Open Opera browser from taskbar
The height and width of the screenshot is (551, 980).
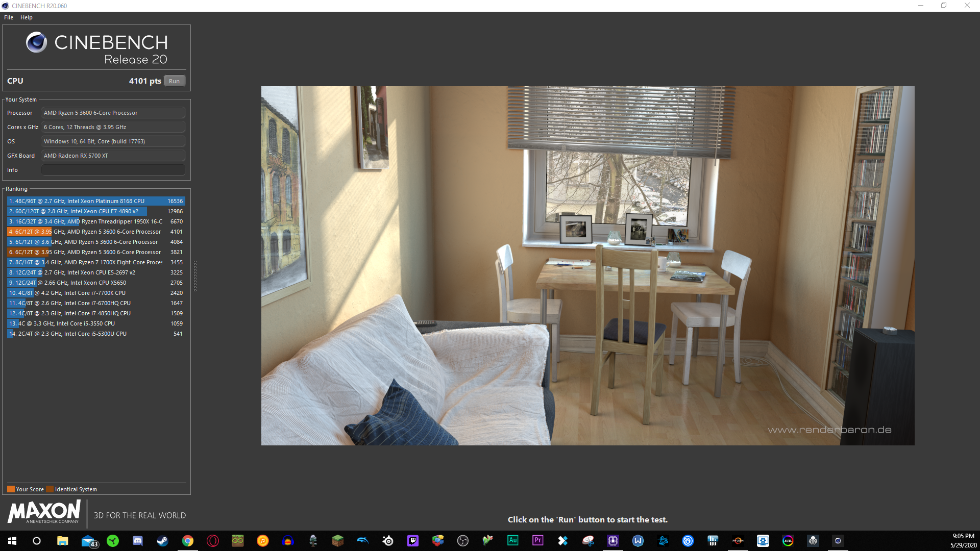pos(213,541)
